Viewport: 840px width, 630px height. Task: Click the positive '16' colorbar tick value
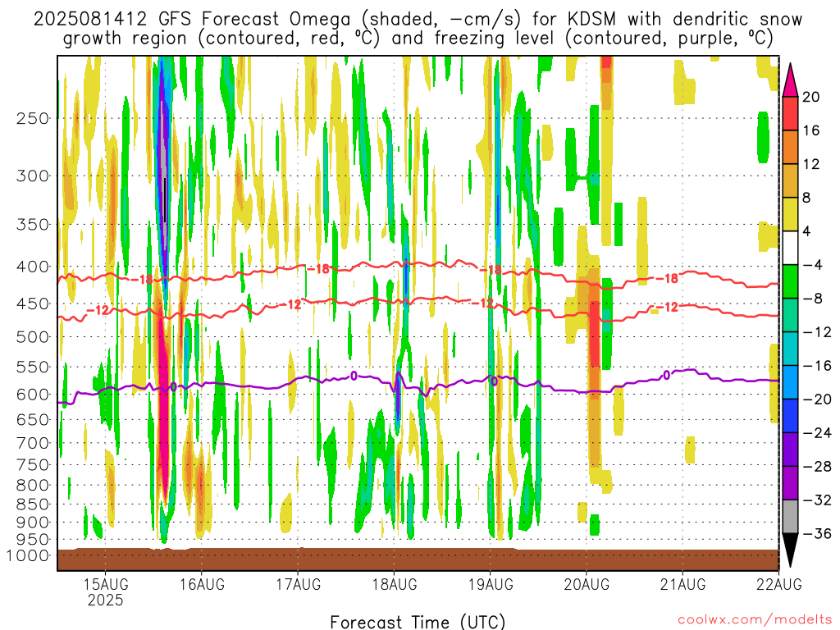pos(811,130)
